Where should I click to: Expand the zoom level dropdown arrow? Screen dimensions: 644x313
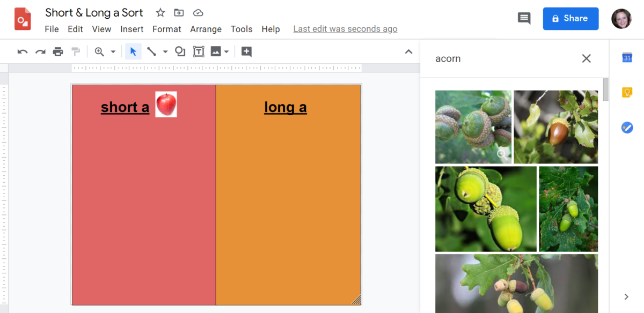[x=113, y=51]
